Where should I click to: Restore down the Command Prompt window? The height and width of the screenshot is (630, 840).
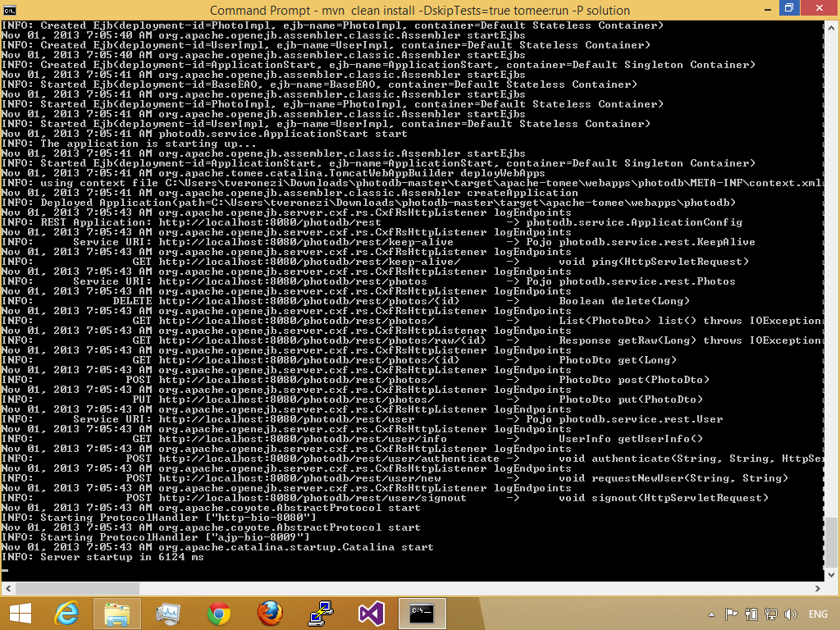pyautogui.click(x=789, y=8)
